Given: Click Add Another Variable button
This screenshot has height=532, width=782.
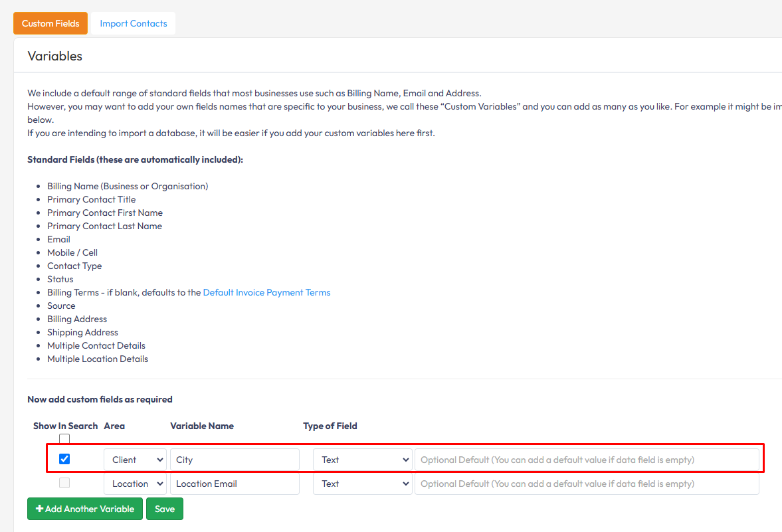Looking at the screenshot, I should click(x=85, y=509).
